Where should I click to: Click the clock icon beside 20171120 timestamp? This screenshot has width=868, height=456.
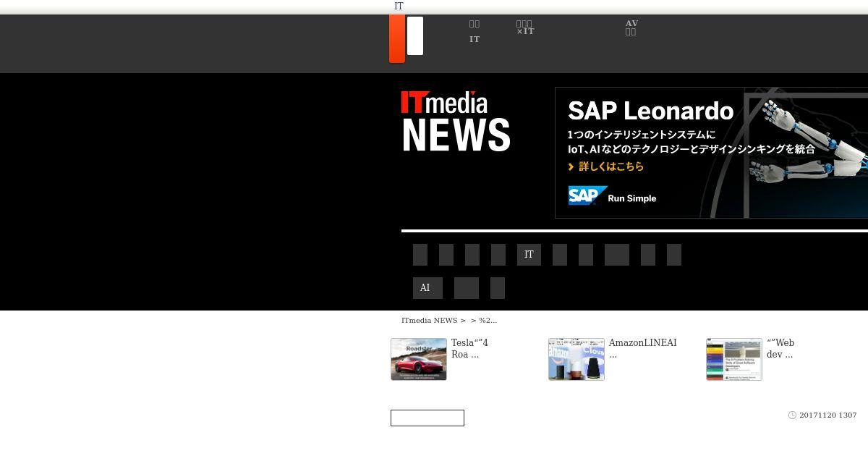pos(792,415)
